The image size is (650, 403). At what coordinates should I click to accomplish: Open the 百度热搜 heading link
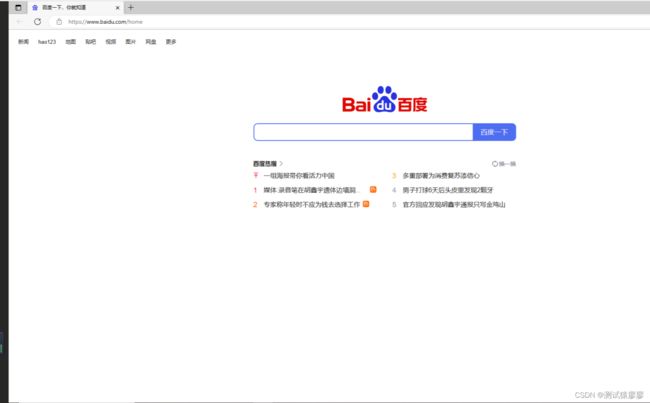[265, 164]
